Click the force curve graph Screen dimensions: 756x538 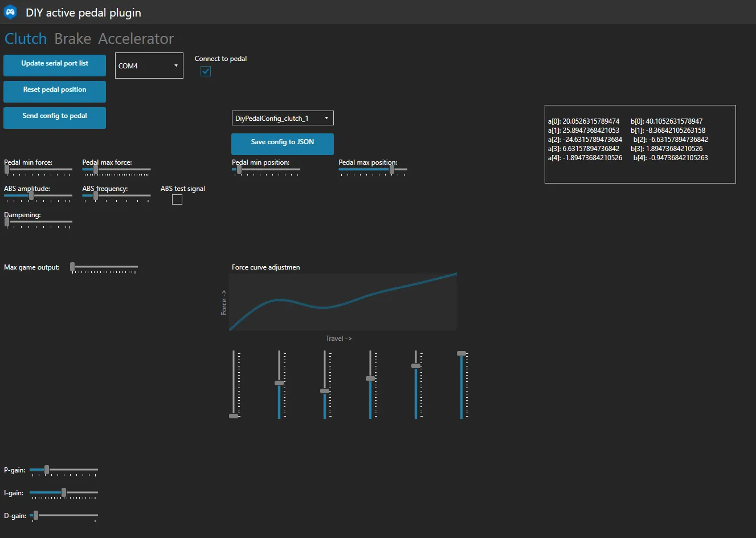point(343,302)
